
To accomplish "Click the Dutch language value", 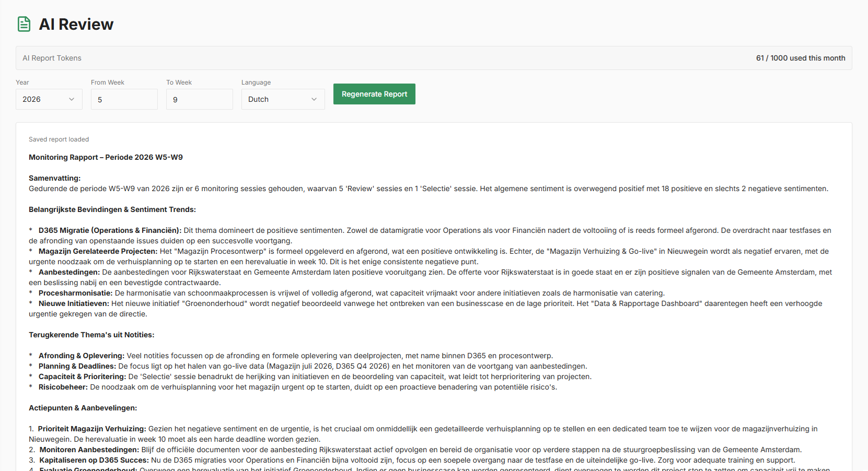I will (259, 99).
